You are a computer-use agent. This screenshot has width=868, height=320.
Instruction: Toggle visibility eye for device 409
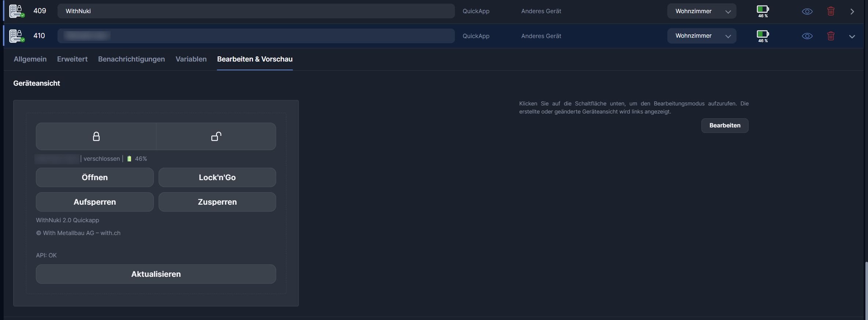click(x=807, y=11)
